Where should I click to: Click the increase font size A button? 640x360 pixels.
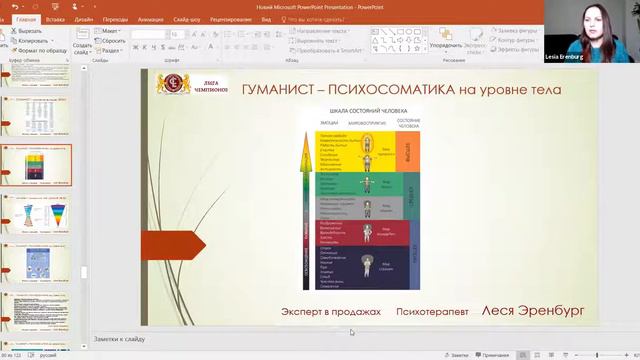tap(194, 35)
